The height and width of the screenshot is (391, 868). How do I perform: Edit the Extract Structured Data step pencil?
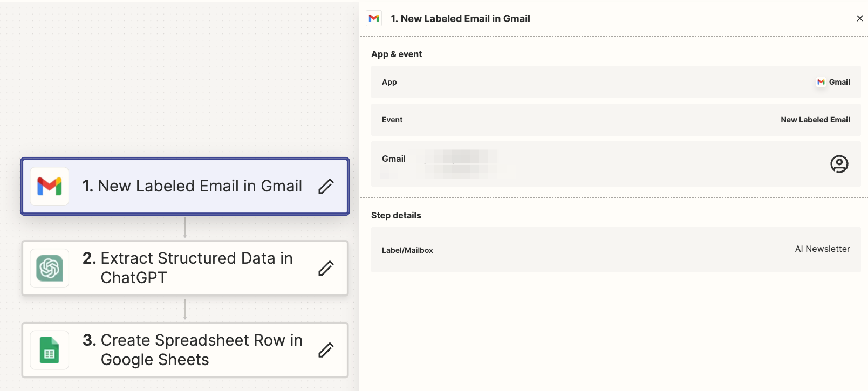[326, 268]
